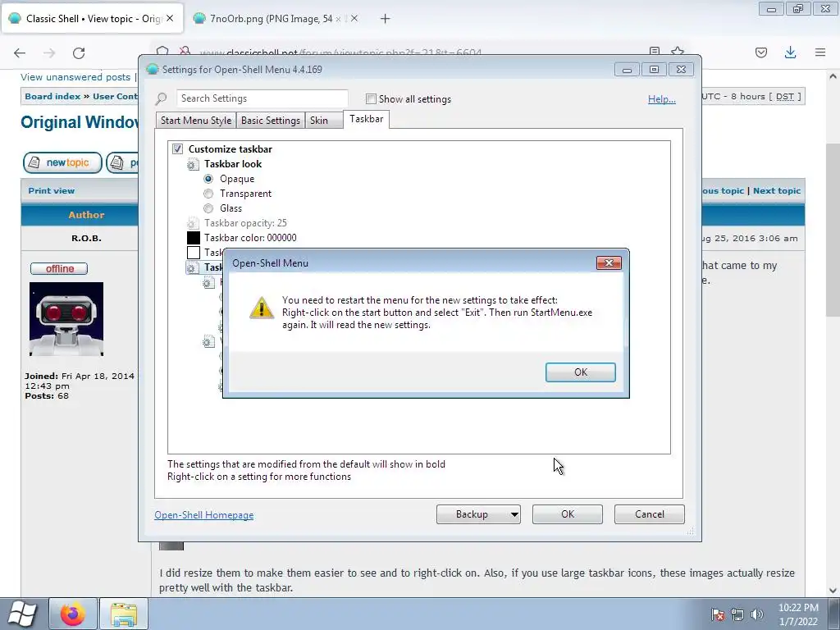The width and height of the screenshot is (840, 630).
Task: Open the Windows Start button
Action: (22, 614)
